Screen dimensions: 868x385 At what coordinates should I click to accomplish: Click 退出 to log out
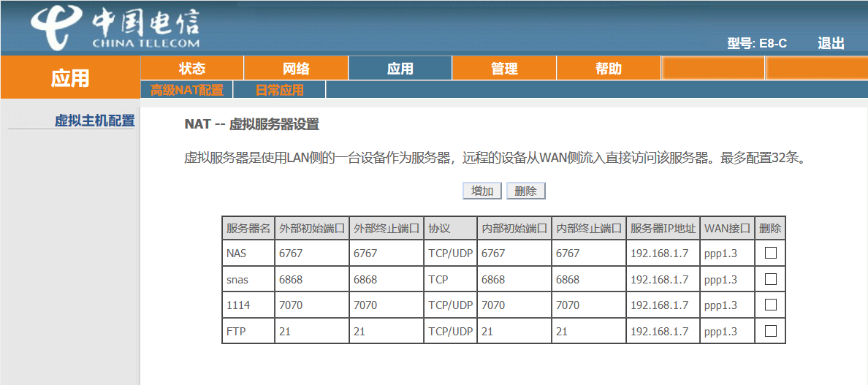831,44
